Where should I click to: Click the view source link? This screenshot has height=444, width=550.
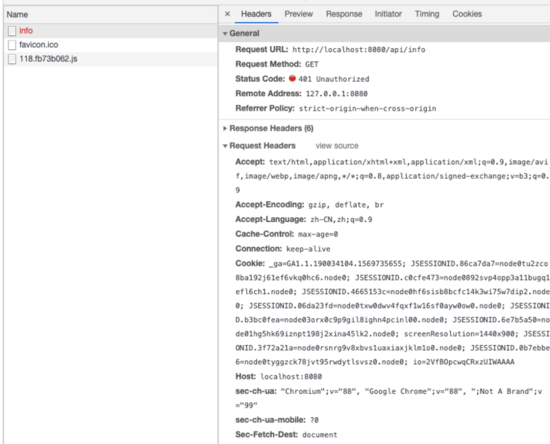click(x=337, y=146)
